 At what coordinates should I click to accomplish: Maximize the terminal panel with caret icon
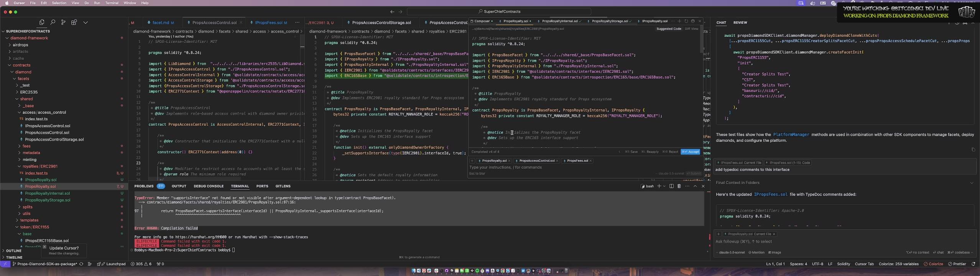pos(695,186)
